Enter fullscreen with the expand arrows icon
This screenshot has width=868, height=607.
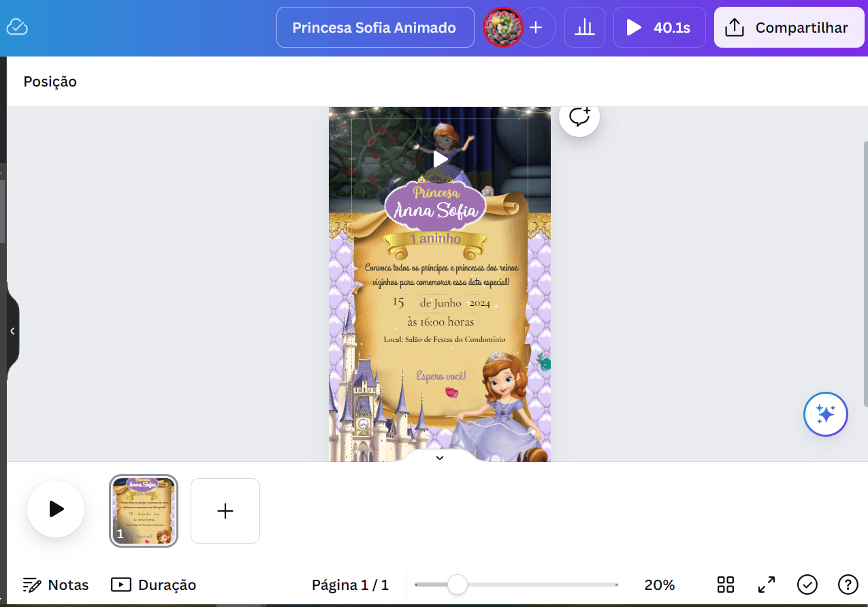767,585
